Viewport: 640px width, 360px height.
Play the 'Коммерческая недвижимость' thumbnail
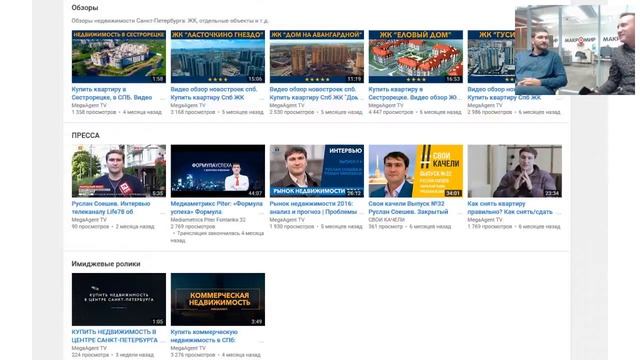[x=218, y=300]
